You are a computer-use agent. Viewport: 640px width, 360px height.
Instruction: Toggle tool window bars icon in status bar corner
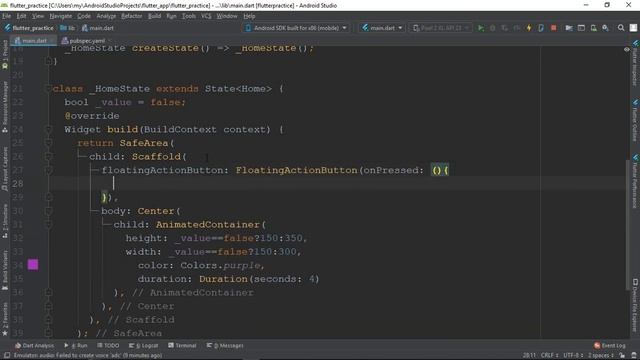[7, 355]
